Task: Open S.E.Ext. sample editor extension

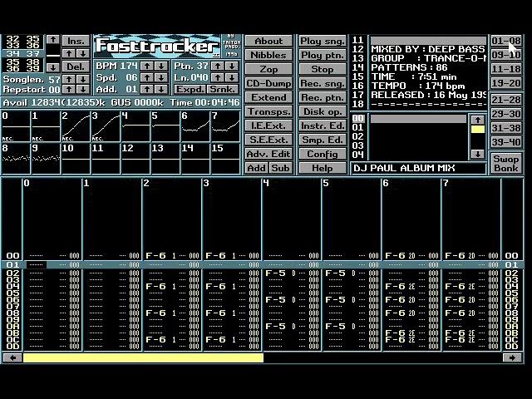Action: [x=268, y=140]
